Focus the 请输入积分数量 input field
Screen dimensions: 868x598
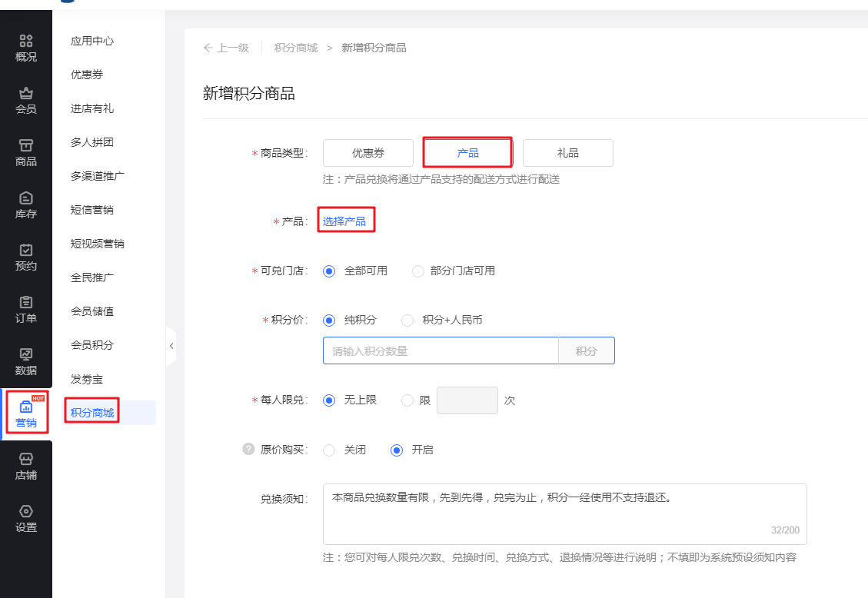(441, 350)
